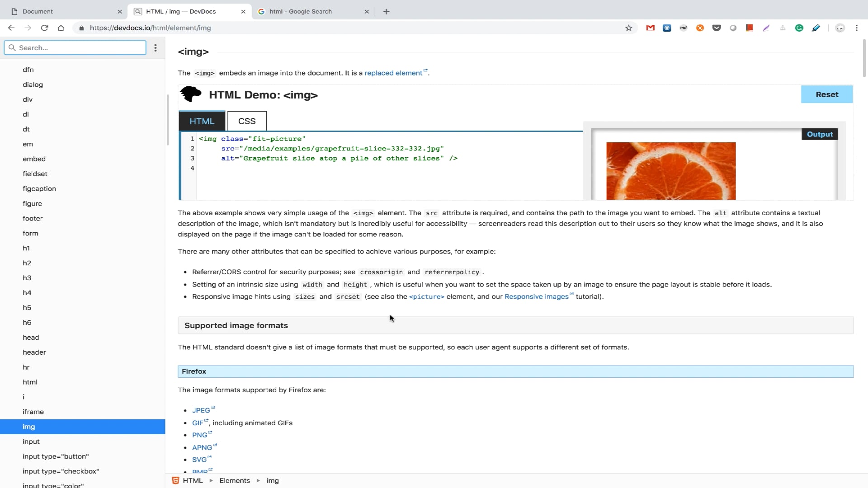The width and height of the screenshot is (868, 488).
Task: Bookmark this page with the star icon
Action: click(629, 28)
